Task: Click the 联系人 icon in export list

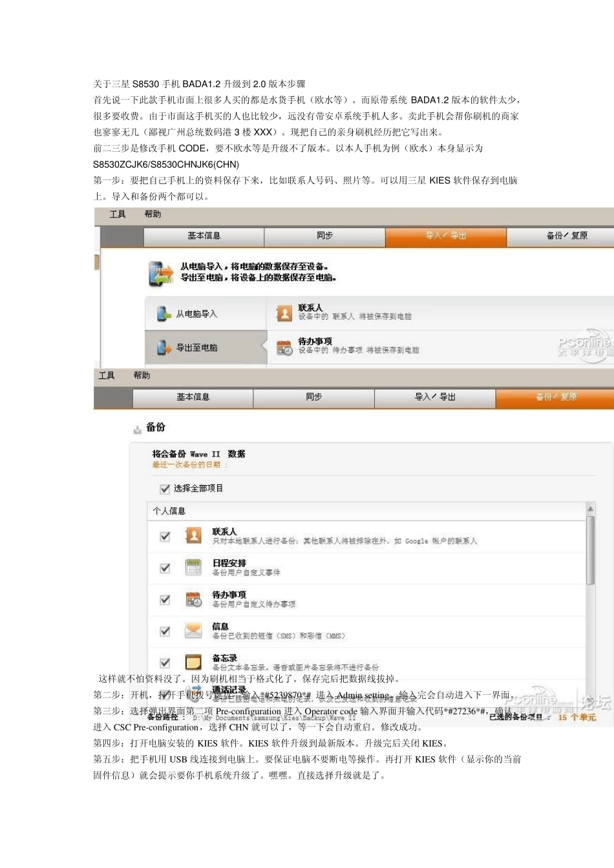Action: click(x=284, y=313)
